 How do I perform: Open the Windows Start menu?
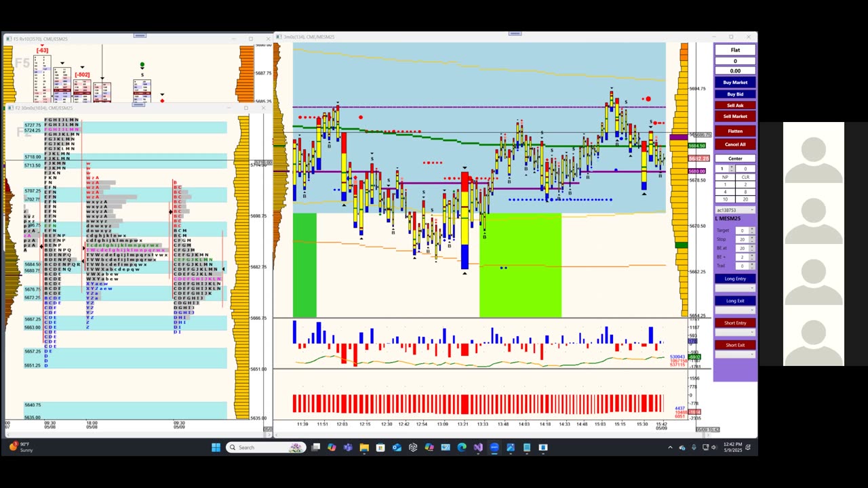pyautogui.click(x=216, y=447)
